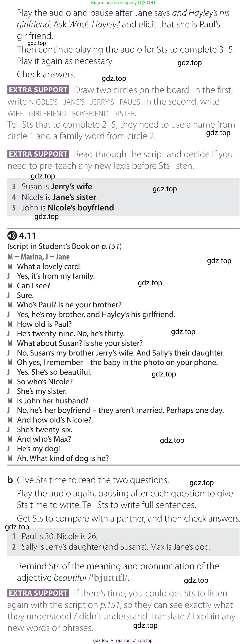The width and height of the screenshot is (246, 644).
Task: Click the line 'What a lovely card!'
Action: click(x=49, y=266)
